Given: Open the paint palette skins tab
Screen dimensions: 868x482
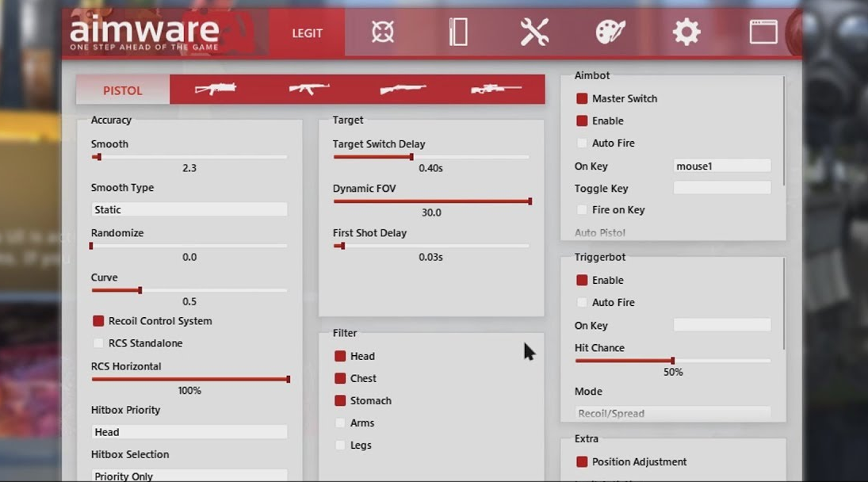Looking at the screenshot, I should [x=610, y=32].
